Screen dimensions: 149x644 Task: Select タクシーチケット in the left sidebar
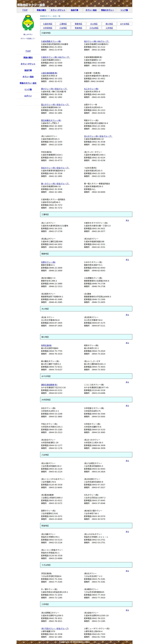[x=28, y=64]
